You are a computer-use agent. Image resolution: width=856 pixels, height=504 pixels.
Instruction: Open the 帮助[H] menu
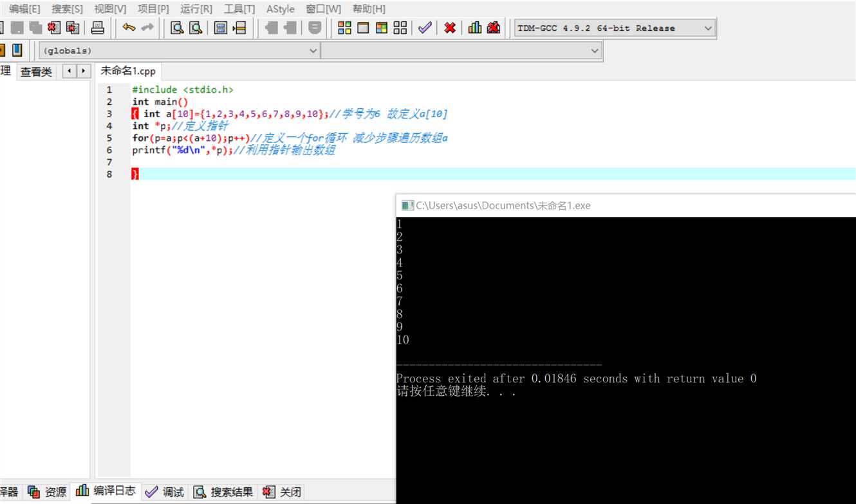tap(369, 8)
